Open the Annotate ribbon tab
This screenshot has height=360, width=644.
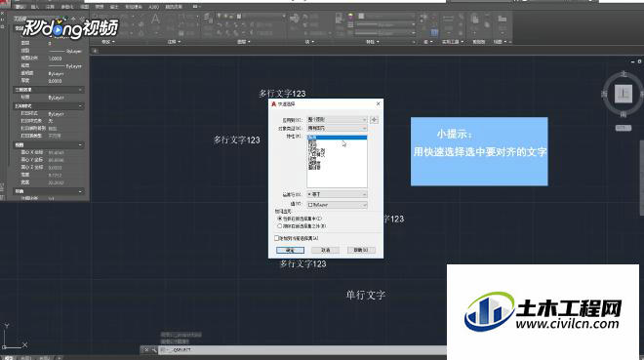[50, 7]
